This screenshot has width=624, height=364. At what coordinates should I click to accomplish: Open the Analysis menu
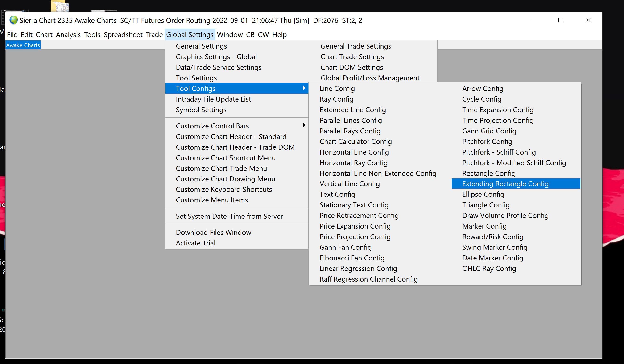(68, 34)
